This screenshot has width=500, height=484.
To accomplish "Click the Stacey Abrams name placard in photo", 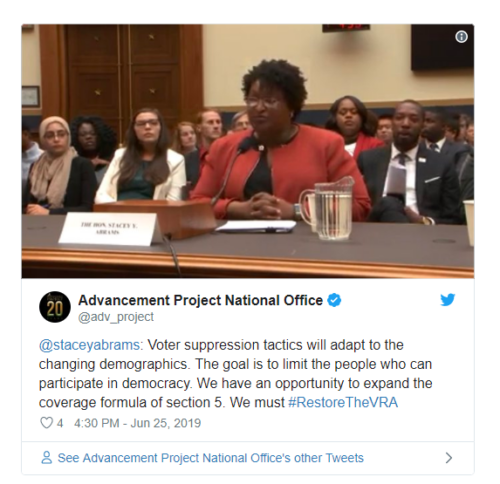I will click(x=108, y=229).
